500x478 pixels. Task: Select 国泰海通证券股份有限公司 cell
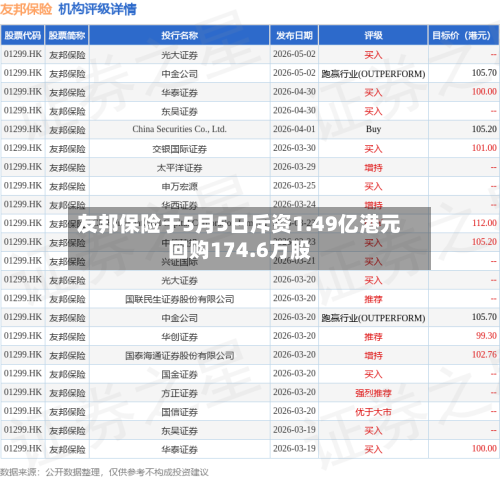(180, 356)
